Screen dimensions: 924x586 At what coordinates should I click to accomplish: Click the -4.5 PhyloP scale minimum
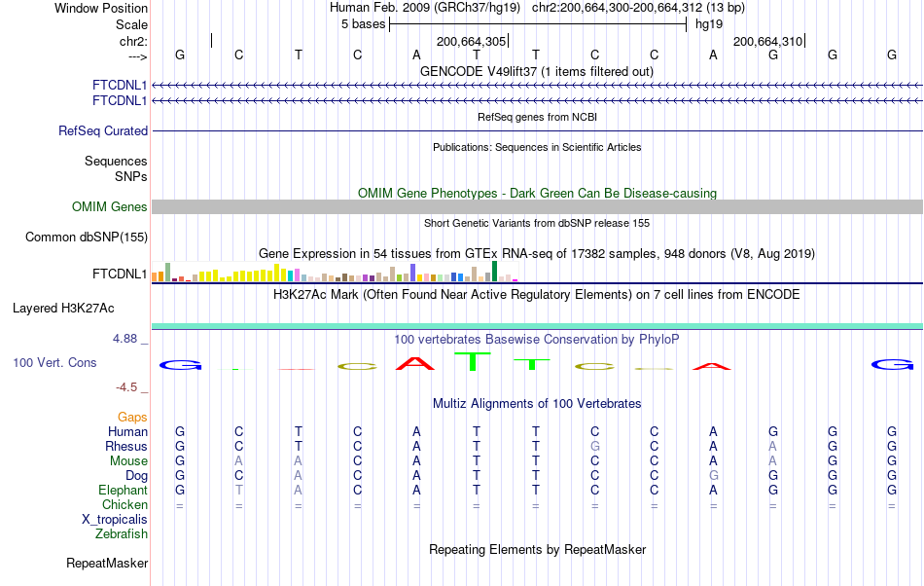point(126,386)
